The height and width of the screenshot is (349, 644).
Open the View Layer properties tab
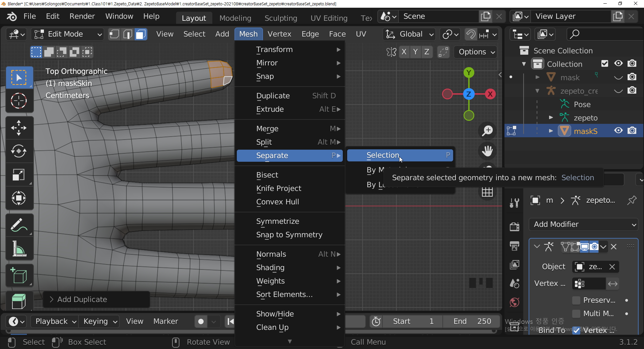515,265
